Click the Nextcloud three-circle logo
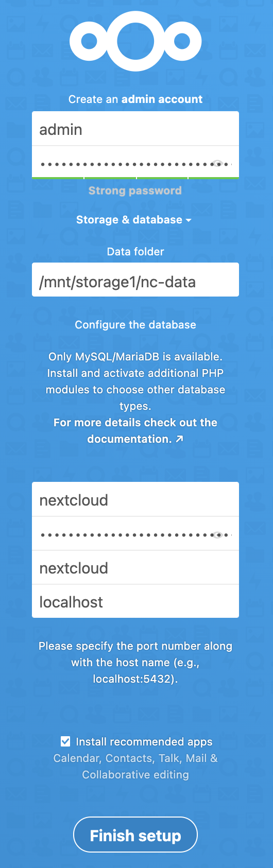 (x=135, y=41)
